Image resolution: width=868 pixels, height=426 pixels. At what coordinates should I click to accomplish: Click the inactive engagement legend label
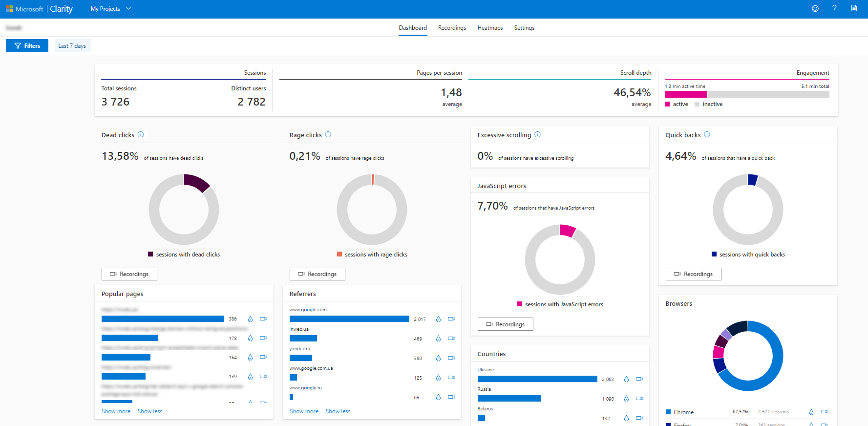pyautogui.click(x=712, y=104)
